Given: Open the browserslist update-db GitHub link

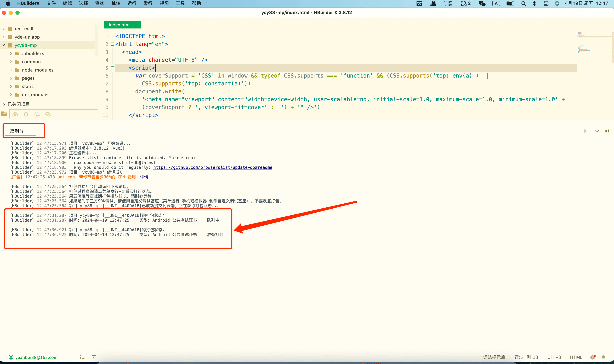Looking at the screenshot, I should pos(213,167).
